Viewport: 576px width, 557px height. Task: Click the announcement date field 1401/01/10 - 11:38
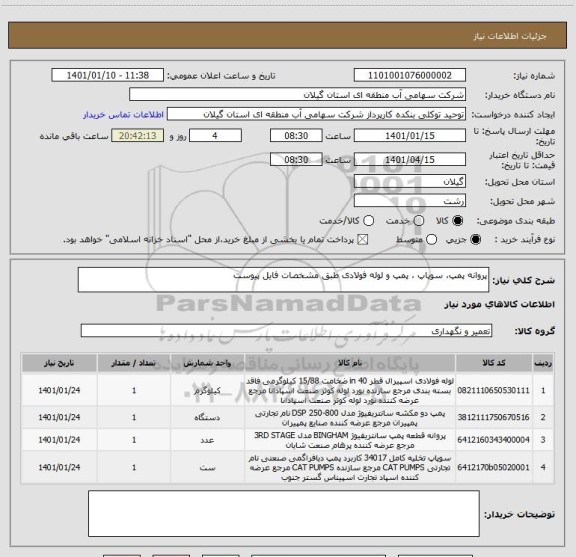[x=108, y=75]
